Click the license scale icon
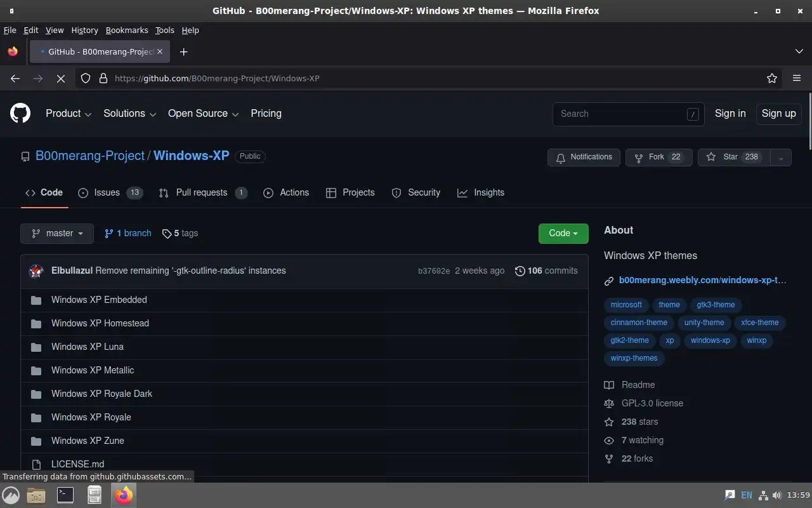The image size is (812, 508). (609, 403)
